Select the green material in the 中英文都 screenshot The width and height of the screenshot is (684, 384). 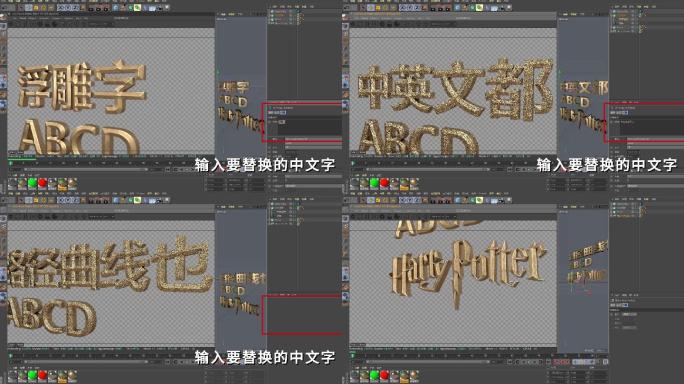[374, 183]
